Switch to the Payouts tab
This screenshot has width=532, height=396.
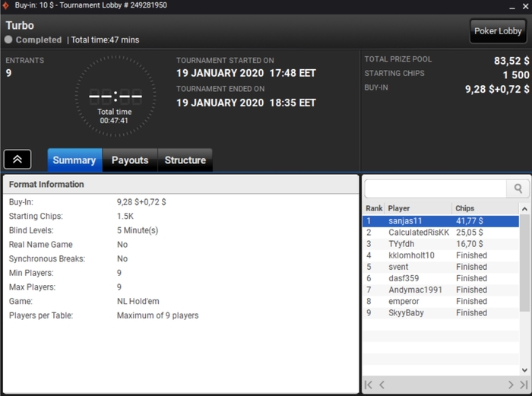pyautogui.click(x=130, y=160)
